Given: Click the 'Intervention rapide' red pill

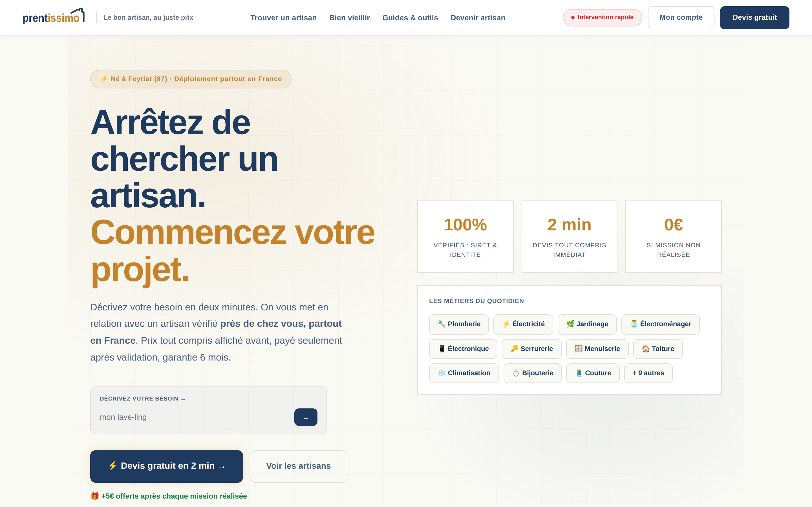Looking at the screenshot, I should 602,17.
